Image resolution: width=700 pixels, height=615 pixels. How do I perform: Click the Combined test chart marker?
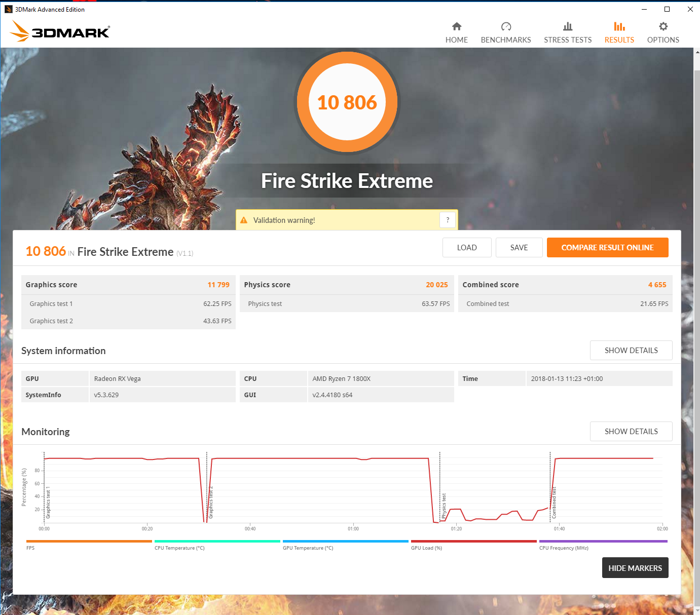point(554,503)
